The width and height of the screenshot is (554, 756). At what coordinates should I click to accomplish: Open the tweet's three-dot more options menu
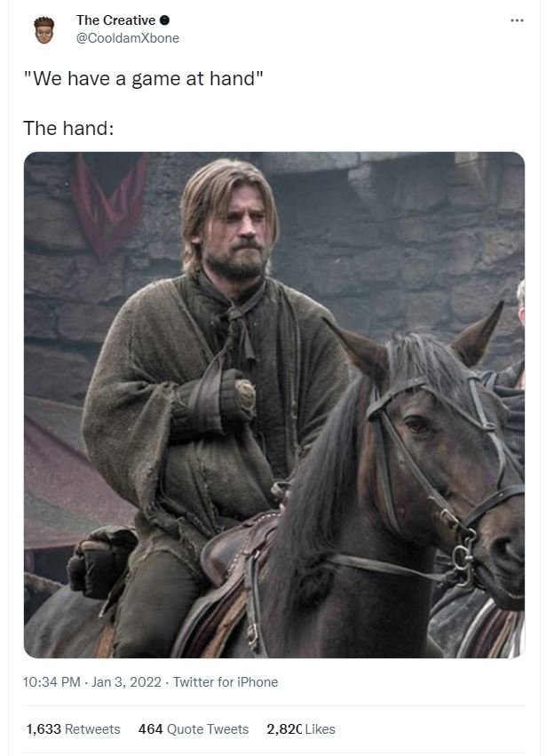point(517,20)
